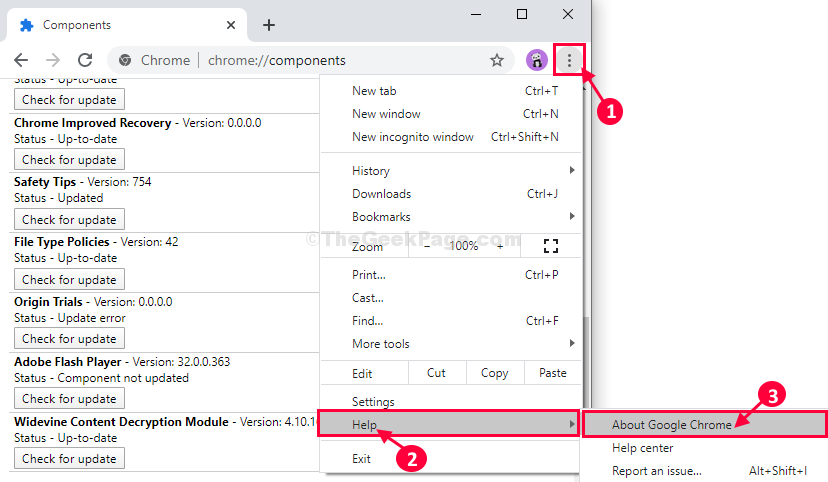Viewport: 828px width, 482px height.
Task: Expand the More tools submenu
Action: point(451,344)
